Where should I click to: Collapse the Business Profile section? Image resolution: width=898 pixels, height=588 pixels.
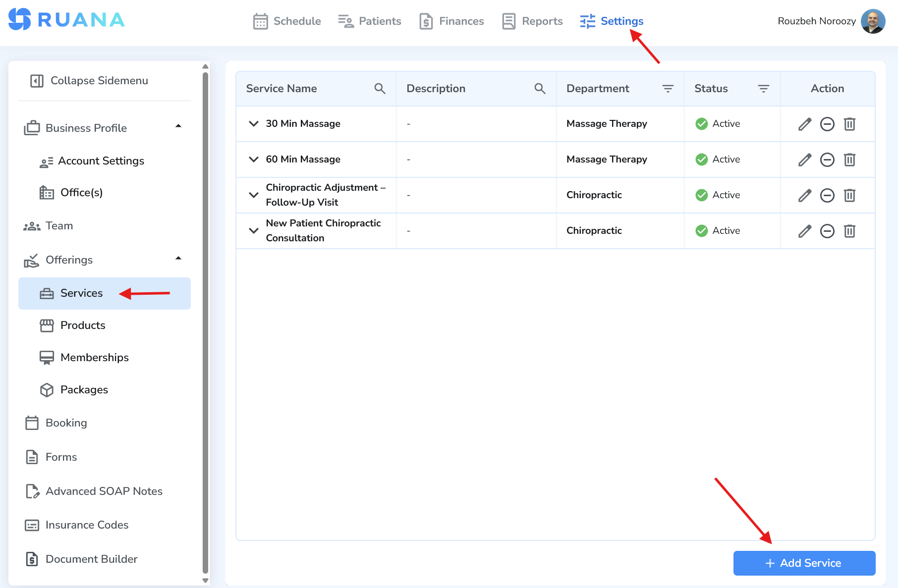coord(179,127)
